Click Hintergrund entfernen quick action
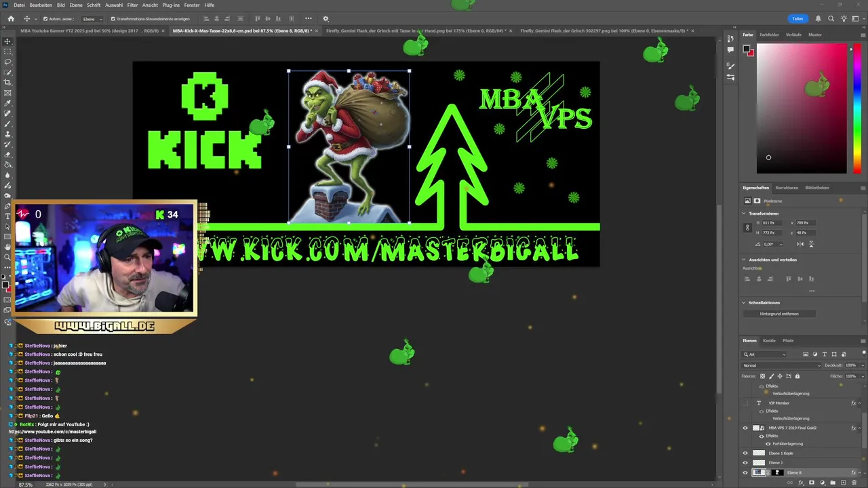 (779, 314)
